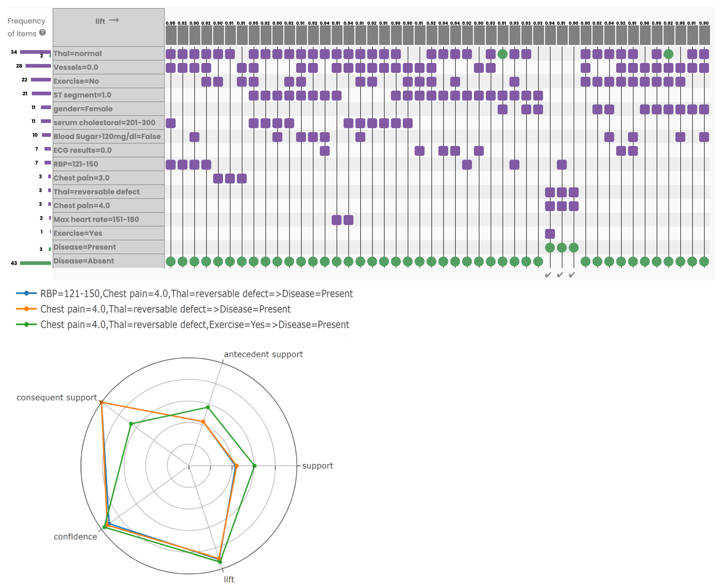Click the green Disease=Present circle under first checkmark

coord(550,248)
